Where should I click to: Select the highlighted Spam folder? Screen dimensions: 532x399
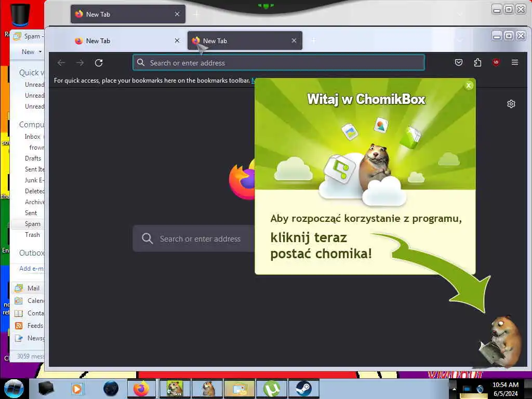33,223
